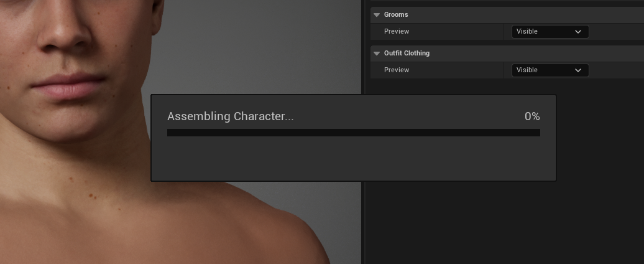
Task: Collapse the Grooms section
Action: (x=377, y=15)
